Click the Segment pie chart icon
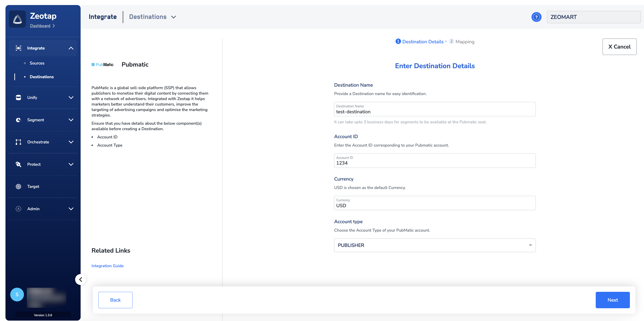The image size is (644, 321). (18, 120)
